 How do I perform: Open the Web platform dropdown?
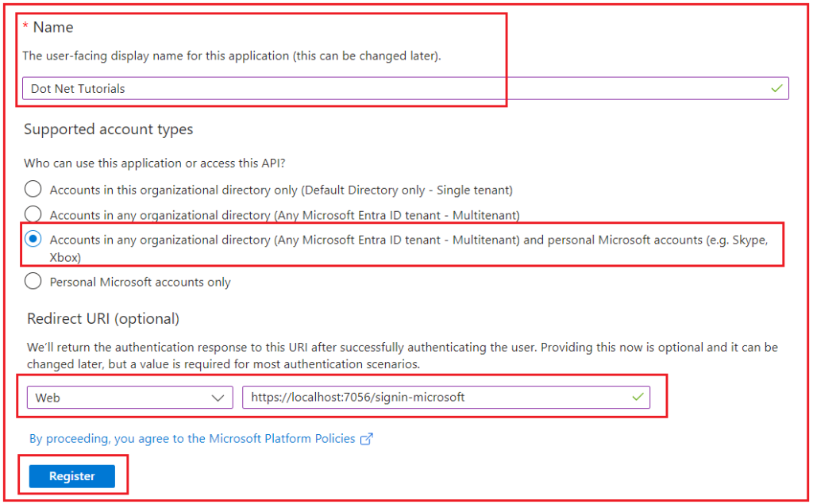[129, 398]
